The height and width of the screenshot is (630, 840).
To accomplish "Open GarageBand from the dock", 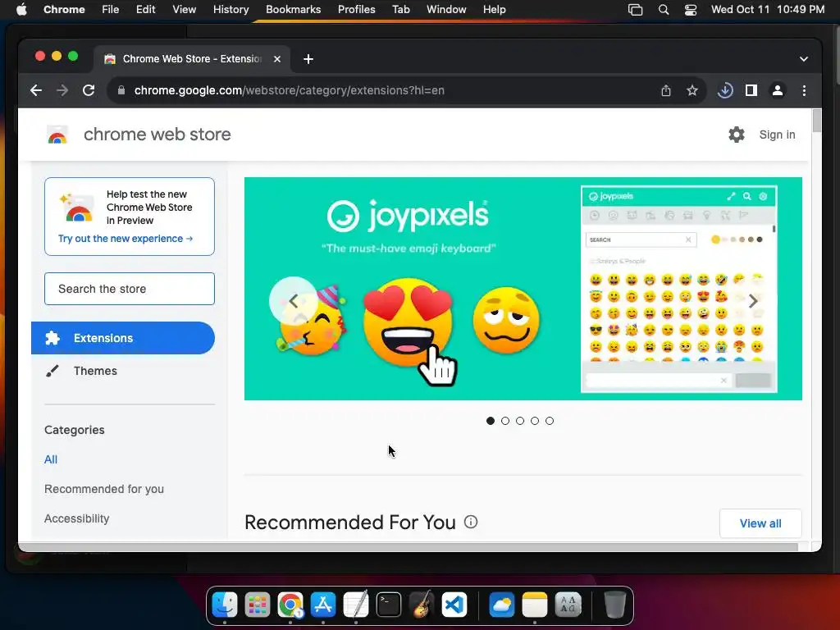I will [422, 605].
